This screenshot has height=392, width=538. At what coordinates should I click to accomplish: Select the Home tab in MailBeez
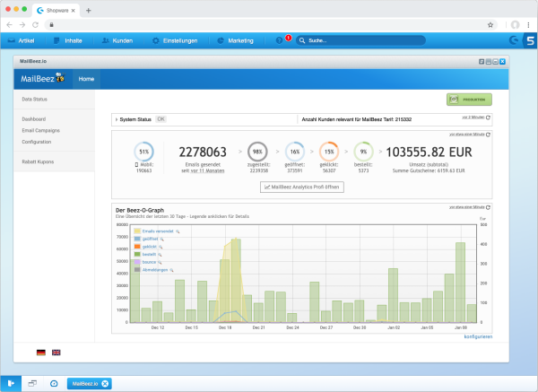(86, 79)
